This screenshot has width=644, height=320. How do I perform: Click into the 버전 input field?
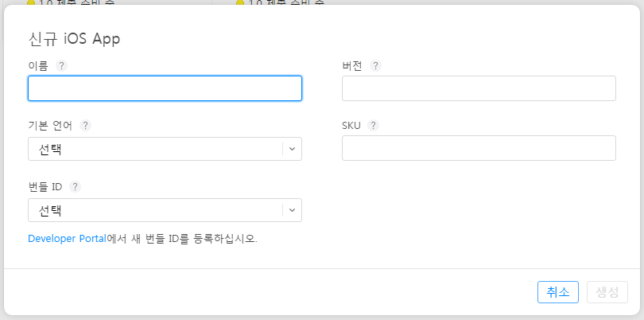click(479, 88)
